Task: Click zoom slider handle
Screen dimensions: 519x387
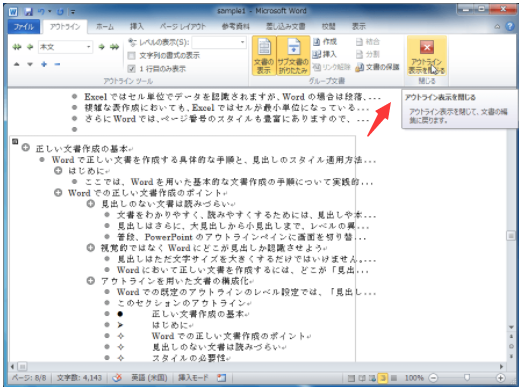Action: (x=467, y=378)
